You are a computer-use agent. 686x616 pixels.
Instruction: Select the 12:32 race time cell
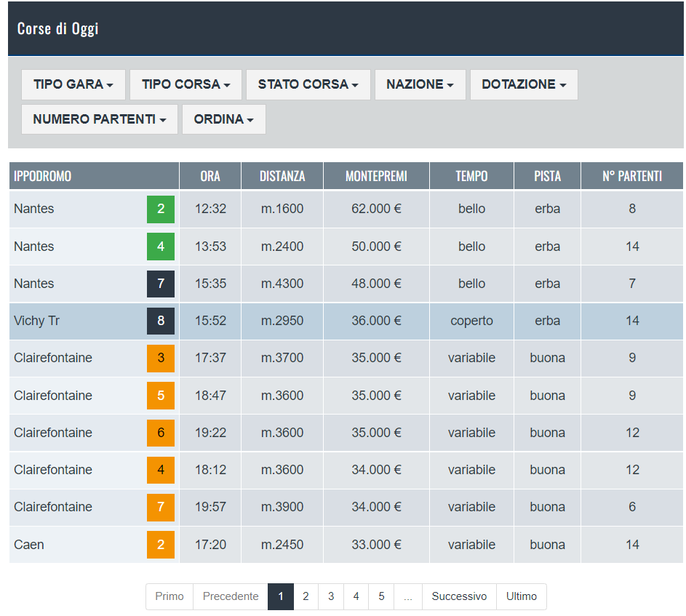[x=210, y=209]
